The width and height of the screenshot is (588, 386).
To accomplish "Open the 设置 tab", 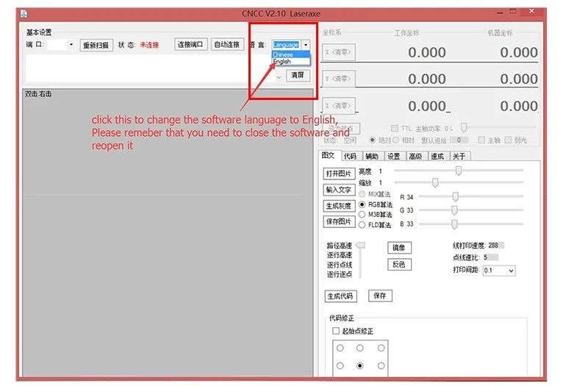I will pyautogui.click(x=393, y=156).
